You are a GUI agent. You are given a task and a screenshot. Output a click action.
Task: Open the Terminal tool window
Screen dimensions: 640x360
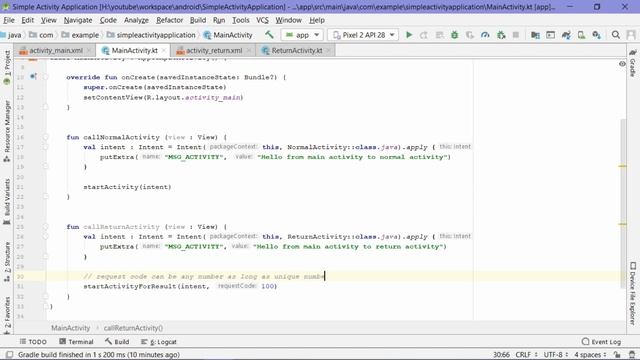click(x=76, y=342)
